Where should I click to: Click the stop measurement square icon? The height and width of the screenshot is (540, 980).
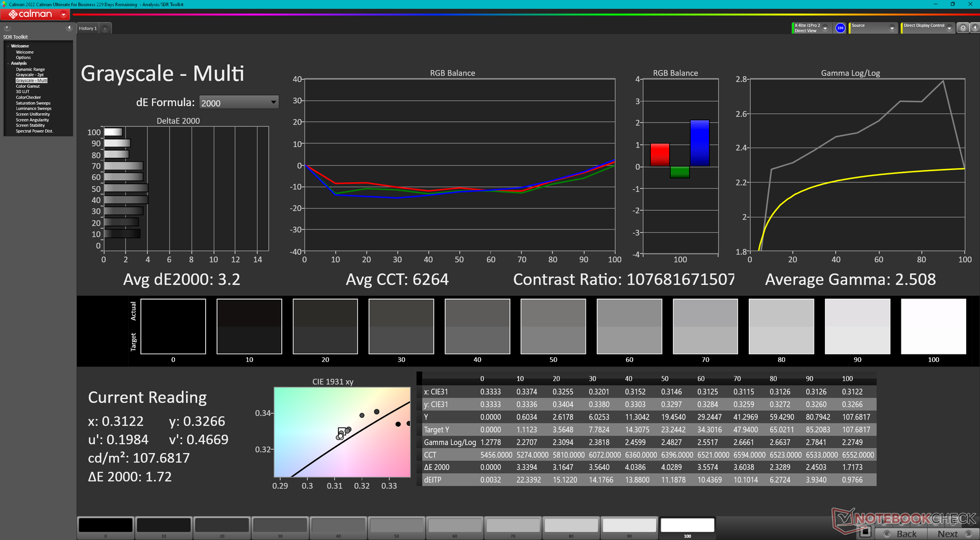click(865, 532)
